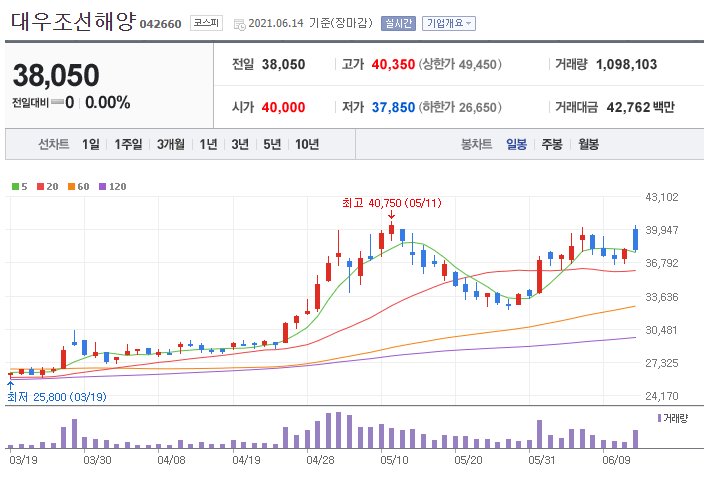Click the 30,481 y-axis price label

[x=662, y=330]
